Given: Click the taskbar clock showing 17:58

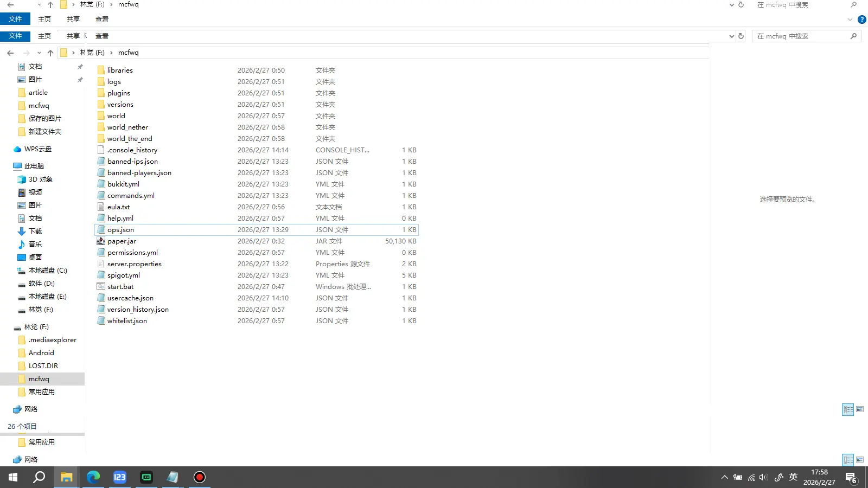Looking at the screenshot, I should pos(819,477).
